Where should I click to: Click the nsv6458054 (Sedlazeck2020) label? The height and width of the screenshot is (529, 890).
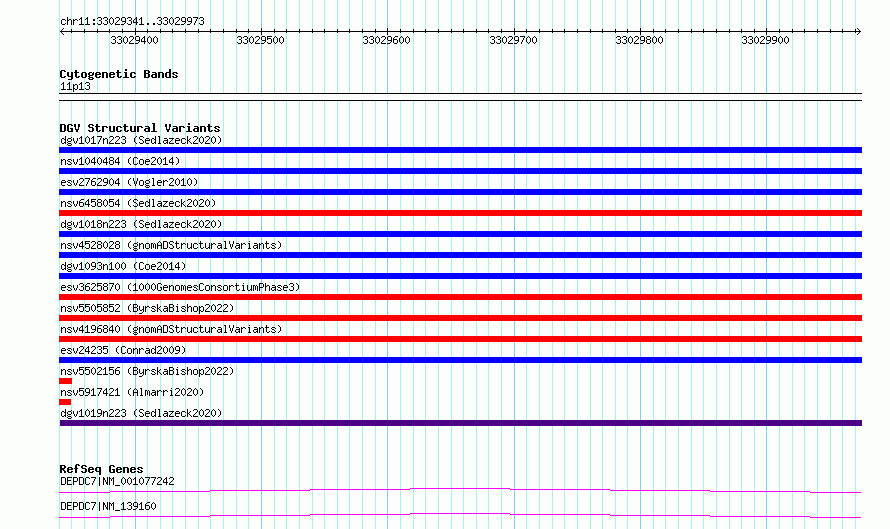point(138,203)
